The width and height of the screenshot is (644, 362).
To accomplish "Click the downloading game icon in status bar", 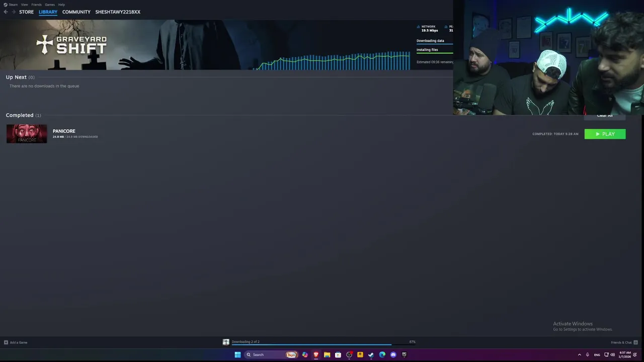I will pyautogui.click(x=226, y=342).
